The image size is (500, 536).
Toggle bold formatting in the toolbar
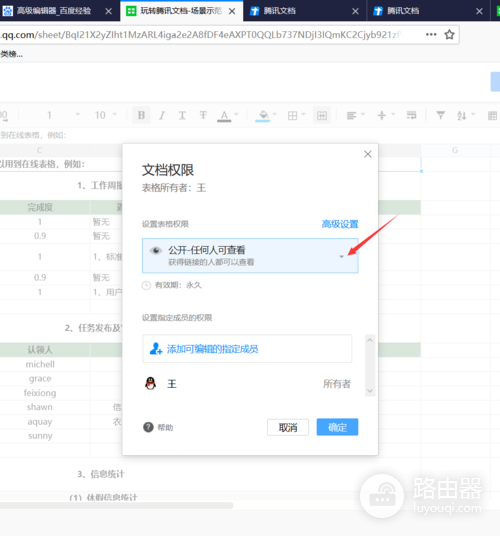click(141, 115)
